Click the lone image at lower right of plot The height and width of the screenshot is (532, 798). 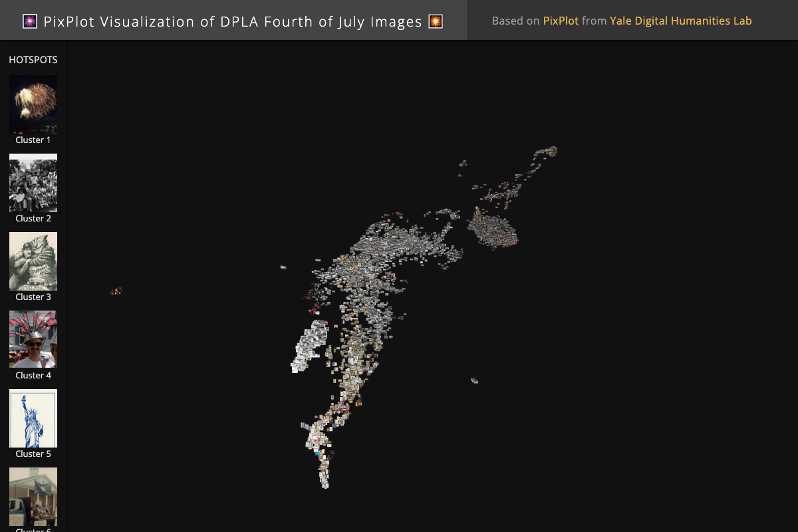tap(474, 380)
